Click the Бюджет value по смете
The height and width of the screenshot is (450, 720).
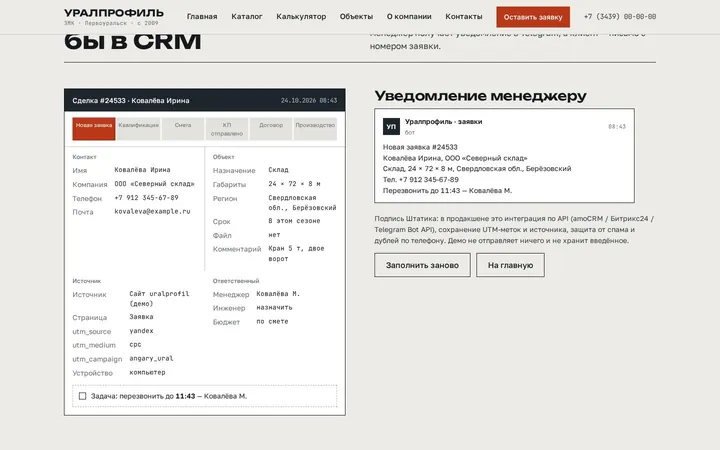[x=272, y=321]
